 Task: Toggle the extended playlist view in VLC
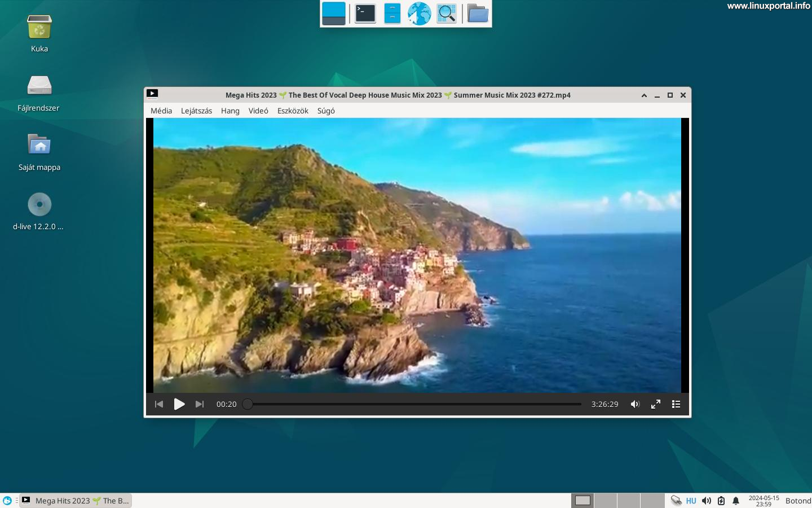[x=676, y=404]
